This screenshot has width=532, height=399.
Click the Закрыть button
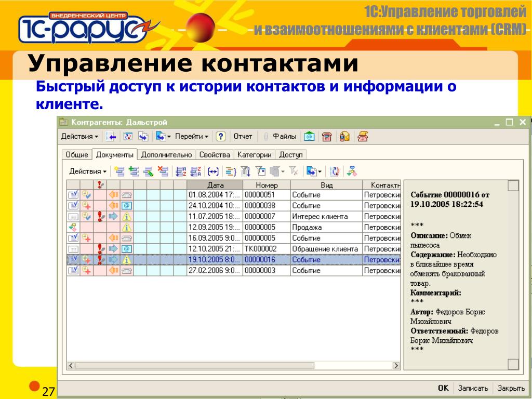pyautogui.click(x=511, y=388)
